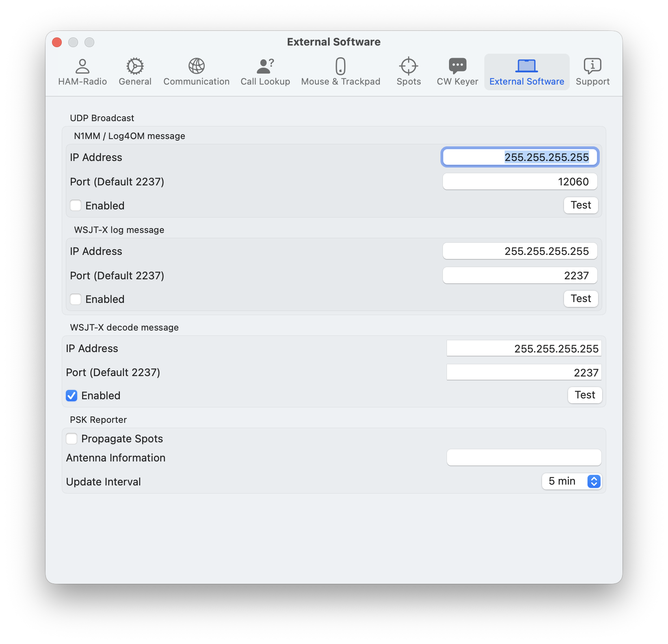The image size is (668, 644).
Task: Click the Antenna Information field
Action: [524, 457]
